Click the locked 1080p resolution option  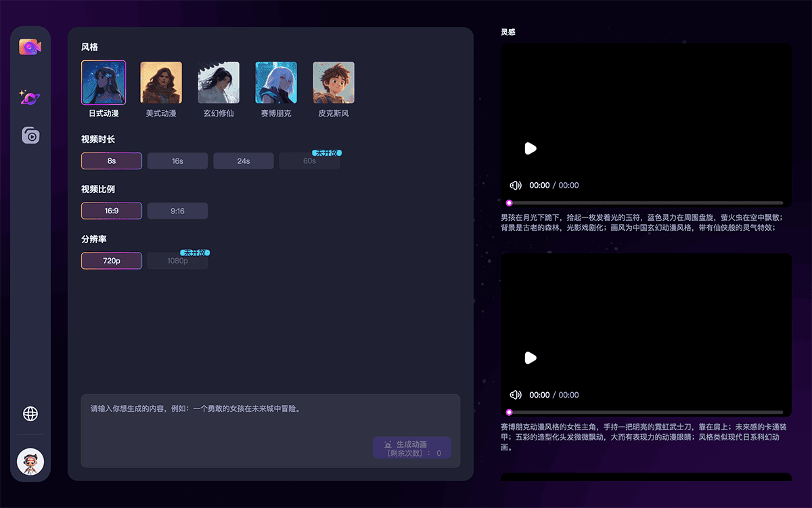click(x=177, y=260)
